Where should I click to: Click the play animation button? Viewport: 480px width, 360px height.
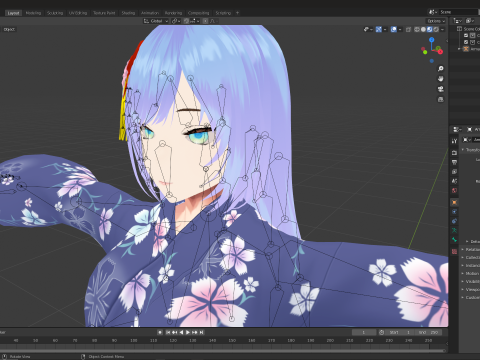pyautogui.click(x=188, y=332)
